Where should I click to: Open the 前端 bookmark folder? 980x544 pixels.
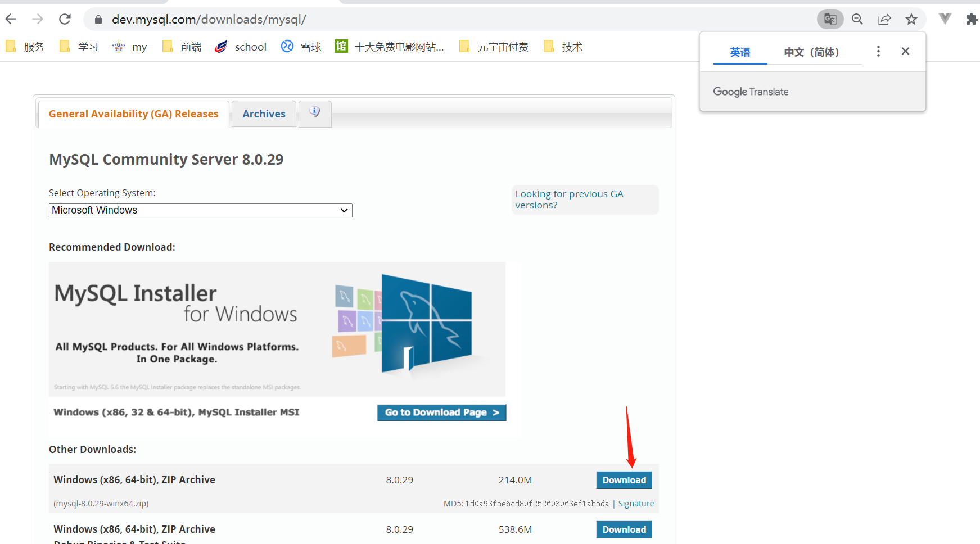pos(182,47)
